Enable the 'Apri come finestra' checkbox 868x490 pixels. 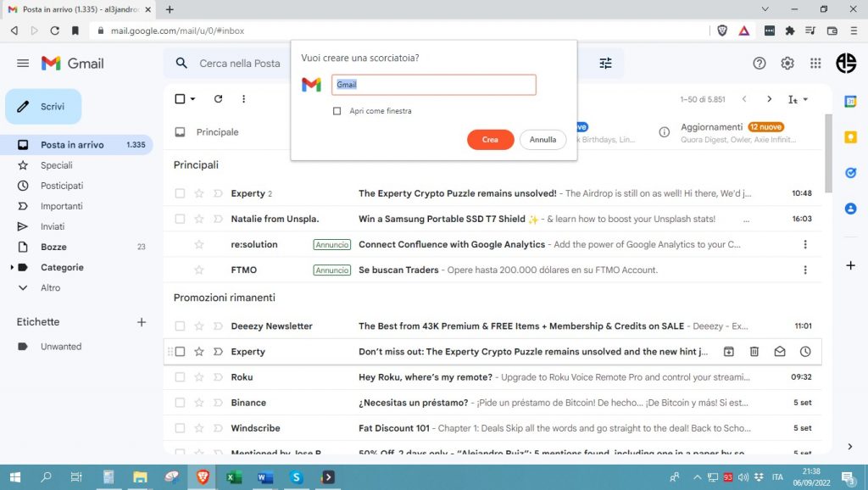337,111
